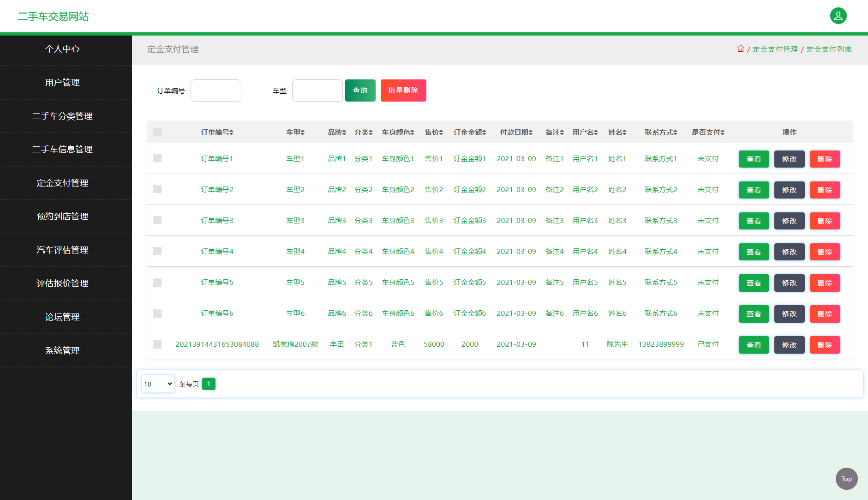The height and width of the screenshot is (500, 868).
Task: Sort by 车型 column arrows
Action: click(x=303, y=133)
